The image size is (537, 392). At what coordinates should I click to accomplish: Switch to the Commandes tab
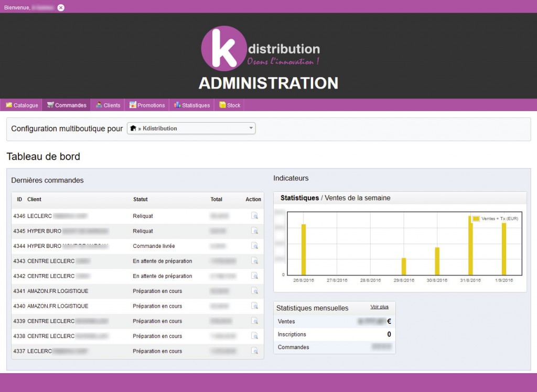tap(66, 105)
